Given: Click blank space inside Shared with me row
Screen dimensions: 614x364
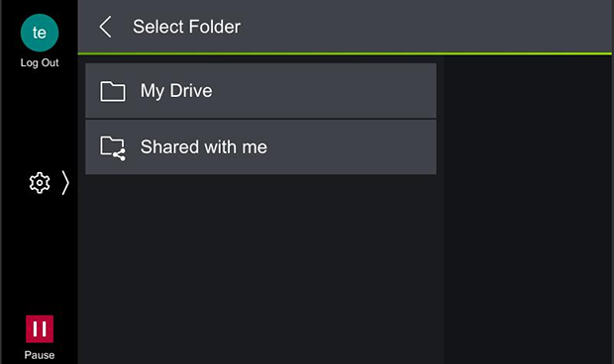Looking at the screenshot, I should [x=353, y=147].
